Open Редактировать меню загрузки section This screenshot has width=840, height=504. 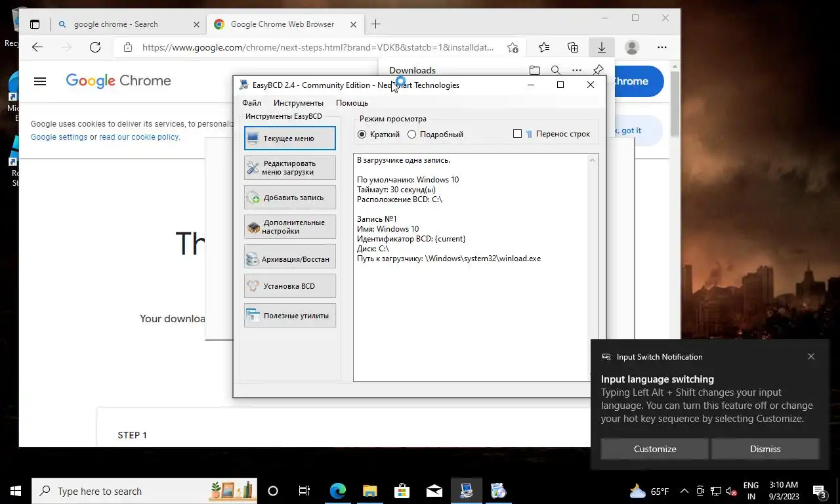pyautogui.click(x=290, y=168)
